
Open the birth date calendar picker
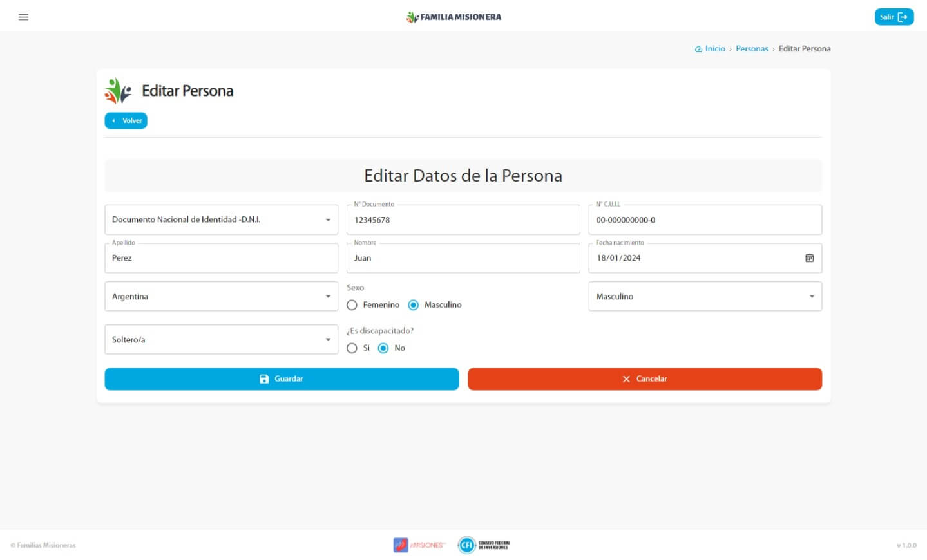[x=809, y=258]
